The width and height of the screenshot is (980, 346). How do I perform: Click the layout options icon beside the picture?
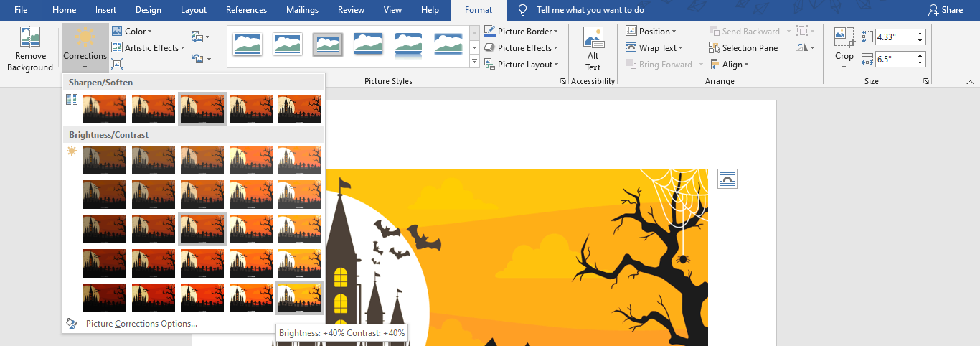pos(727,179)
